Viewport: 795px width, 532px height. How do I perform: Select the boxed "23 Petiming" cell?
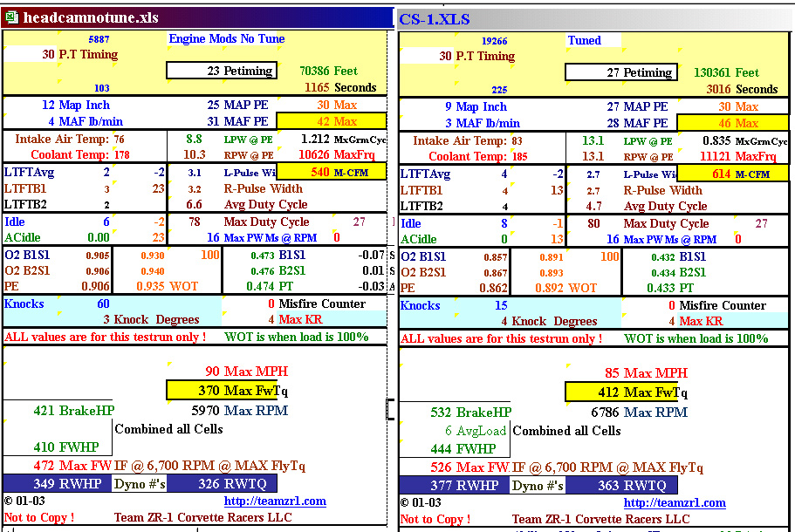(x=222, y=71)
